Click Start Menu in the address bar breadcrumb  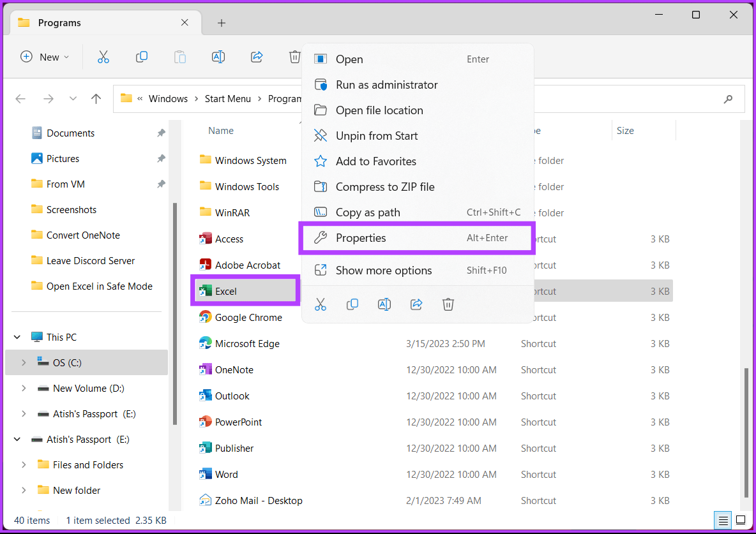coord(227,98)
